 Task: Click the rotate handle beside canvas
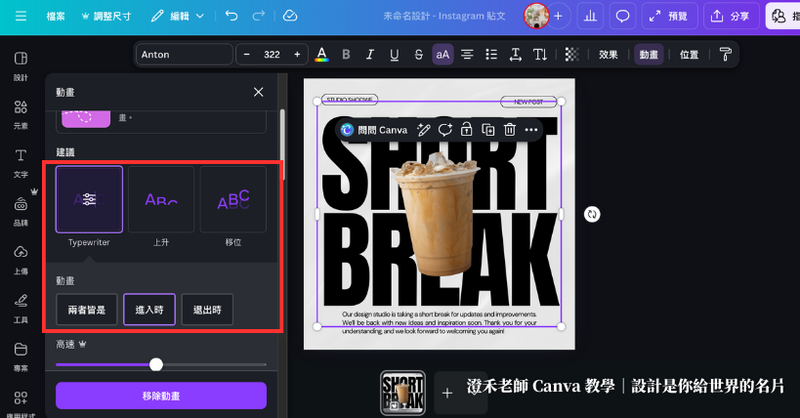pyautogui.click(x=592, y=214)
